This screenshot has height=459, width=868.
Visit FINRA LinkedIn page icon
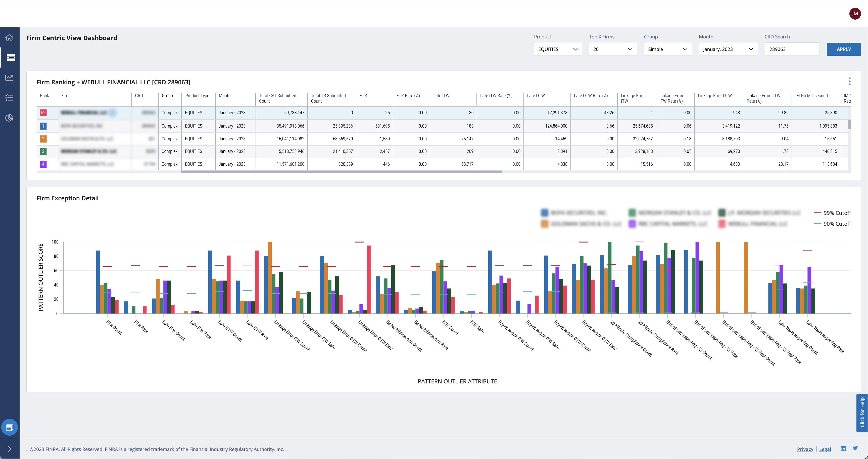click(x=843, y=448)
